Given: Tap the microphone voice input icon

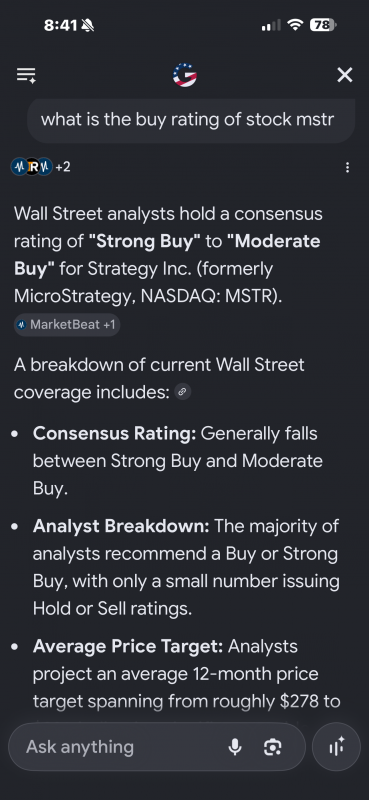Looking at the screenshot, I should [235, 747].
